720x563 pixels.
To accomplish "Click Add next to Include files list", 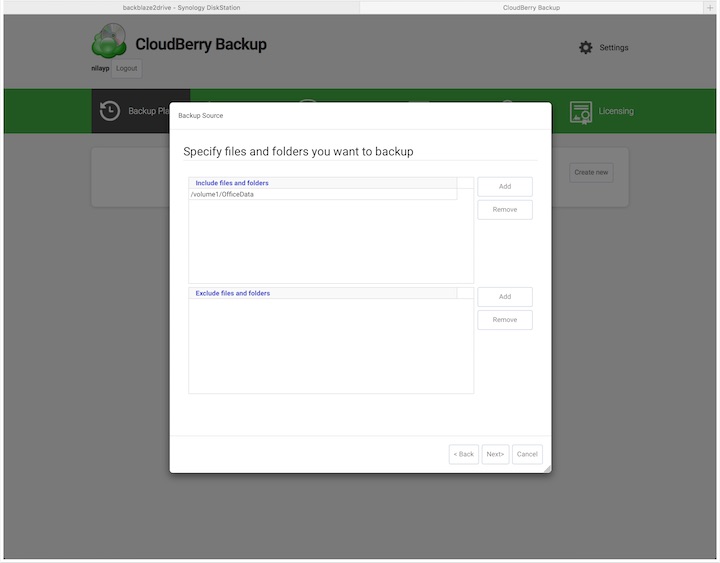I will (x=505, y=186).
